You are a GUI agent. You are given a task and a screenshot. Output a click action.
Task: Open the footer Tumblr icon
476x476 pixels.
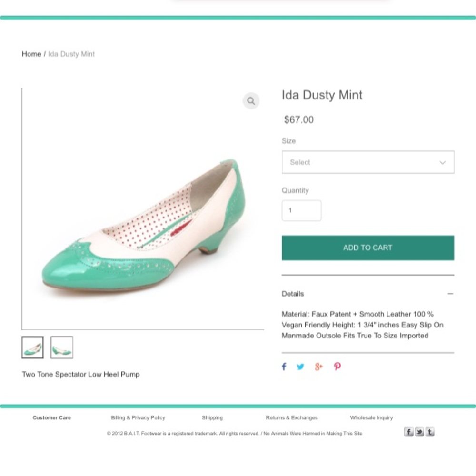click(x=430, y=432)
